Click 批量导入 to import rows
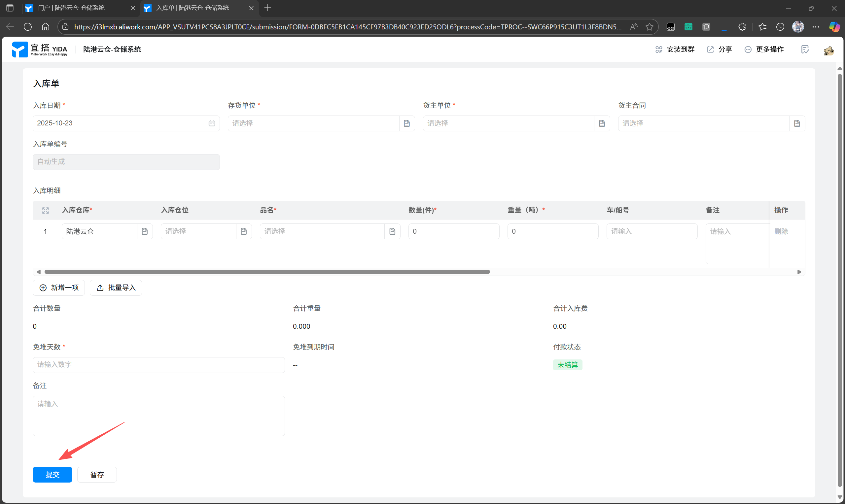The height and width of the screenshot is (504, 845). (116, 288)
